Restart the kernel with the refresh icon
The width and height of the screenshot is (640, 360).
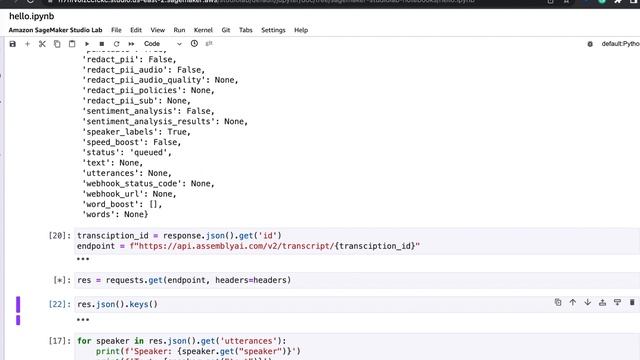click(116, 44)
